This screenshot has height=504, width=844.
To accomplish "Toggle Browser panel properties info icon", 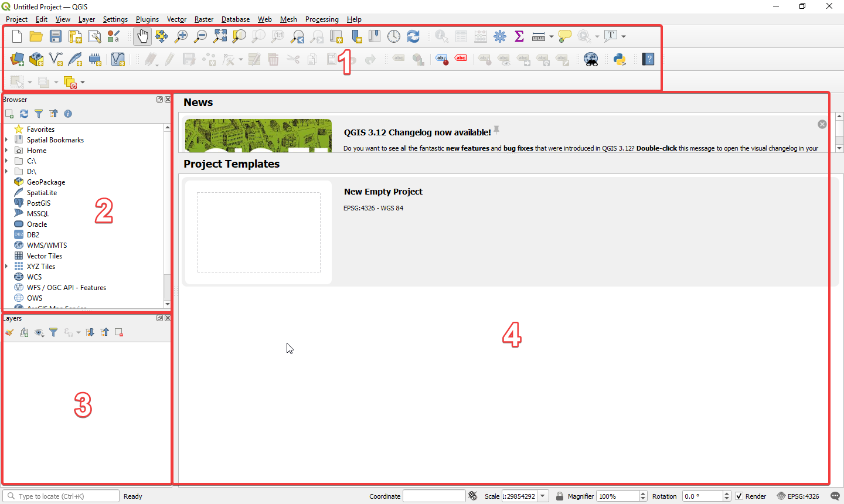I will click(68, 114).
